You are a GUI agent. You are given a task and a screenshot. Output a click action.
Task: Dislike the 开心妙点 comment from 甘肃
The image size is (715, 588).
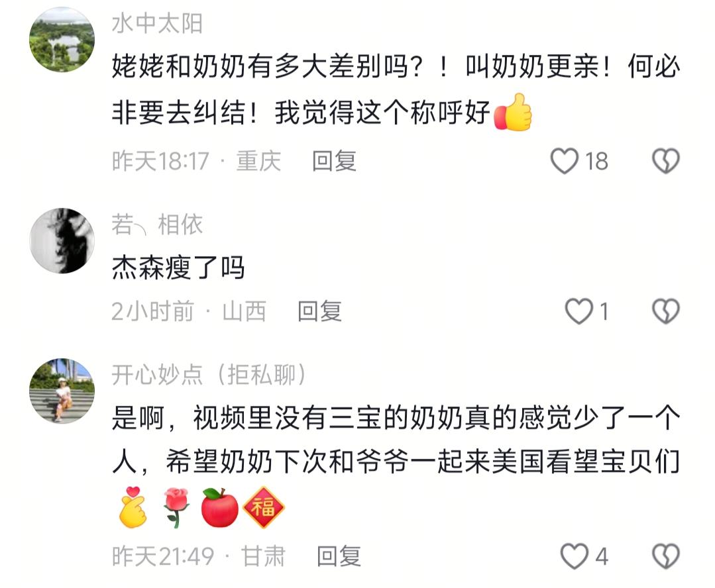click(666, 556)
